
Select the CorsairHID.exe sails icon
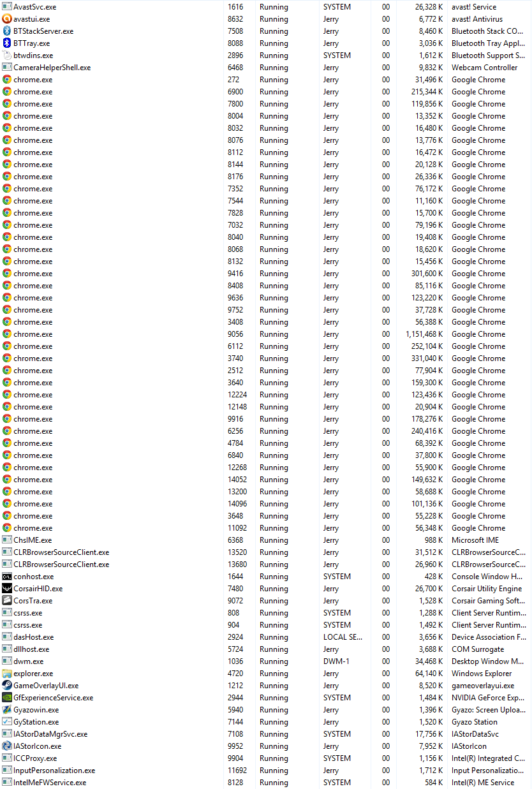click(7, 589)
